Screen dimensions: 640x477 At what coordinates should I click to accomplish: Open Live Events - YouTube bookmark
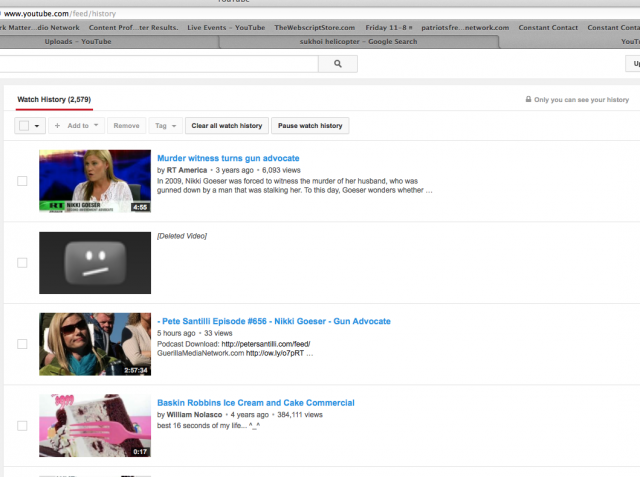coord(226,28)
